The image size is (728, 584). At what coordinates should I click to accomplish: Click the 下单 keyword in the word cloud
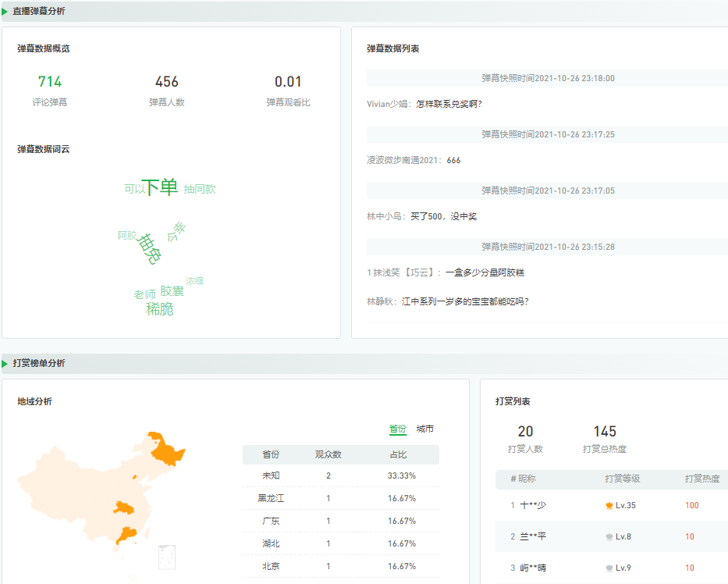tap(163, 187)
